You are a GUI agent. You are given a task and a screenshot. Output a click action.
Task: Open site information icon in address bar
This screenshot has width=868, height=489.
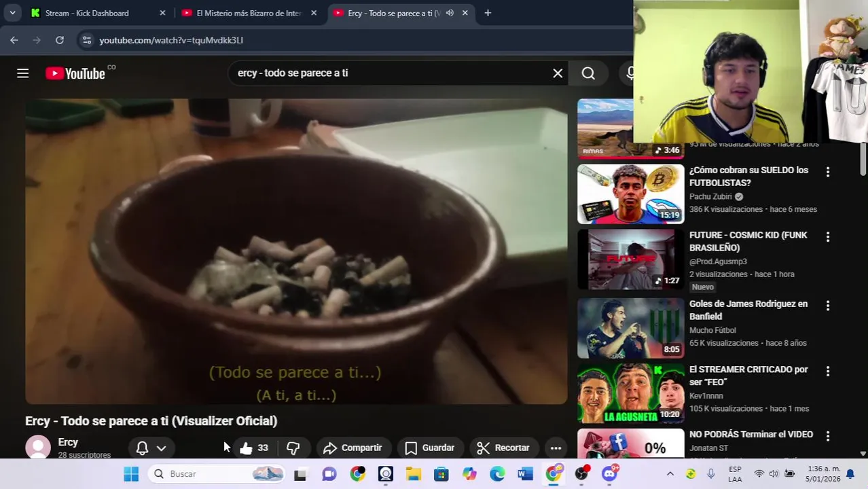[86, 40]
